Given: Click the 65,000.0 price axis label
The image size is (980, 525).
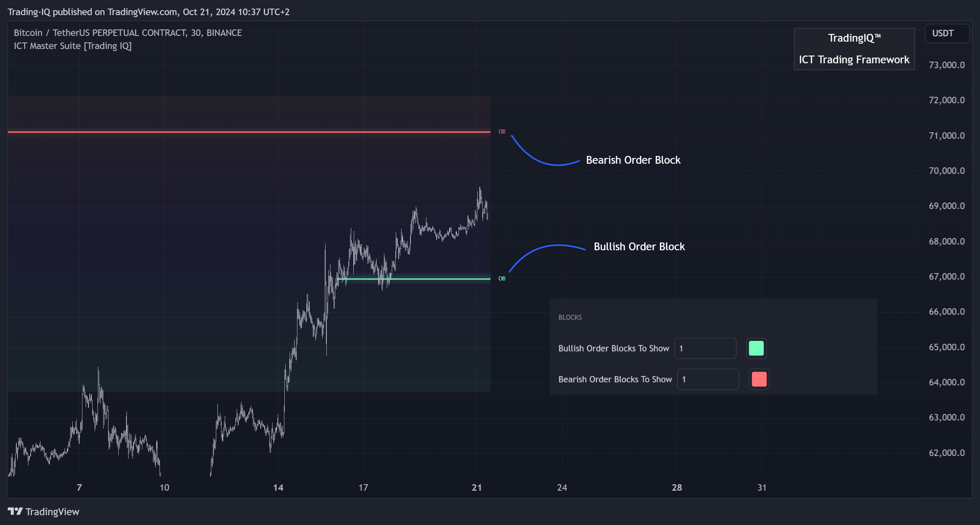Looking at the screenshot, I should tap(947, 347).
